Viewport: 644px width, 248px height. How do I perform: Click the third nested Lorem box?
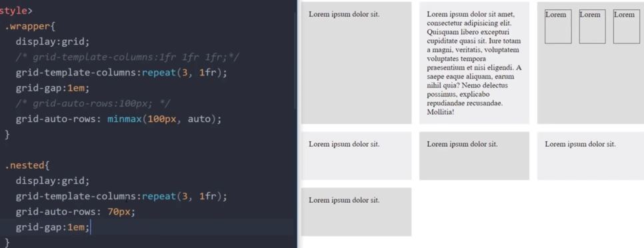coord(627,27)
